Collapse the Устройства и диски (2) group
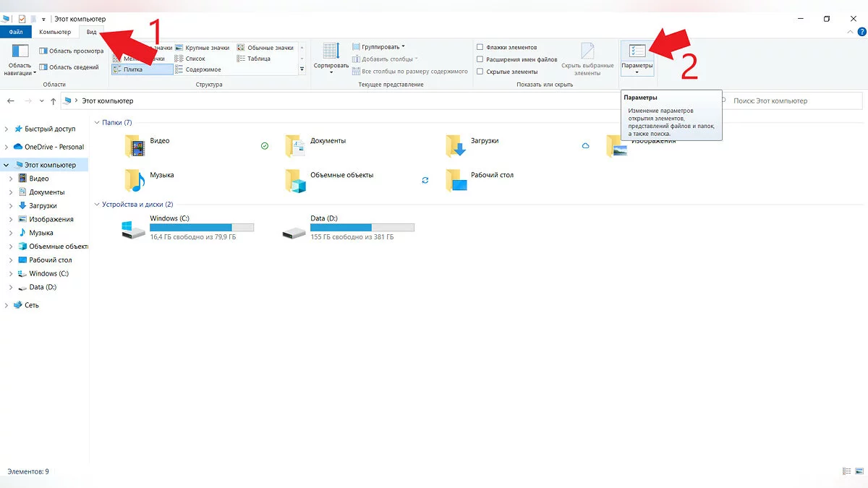 (97, 205)
